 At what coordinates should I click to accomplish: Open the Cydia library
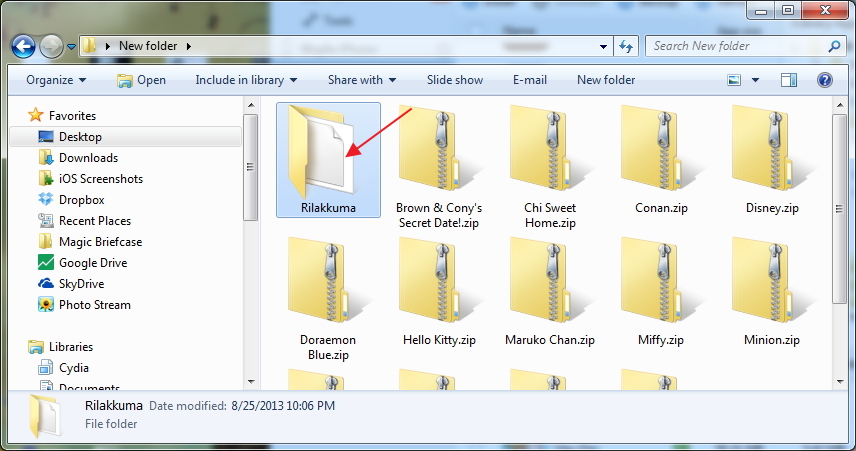pos(74,368)
